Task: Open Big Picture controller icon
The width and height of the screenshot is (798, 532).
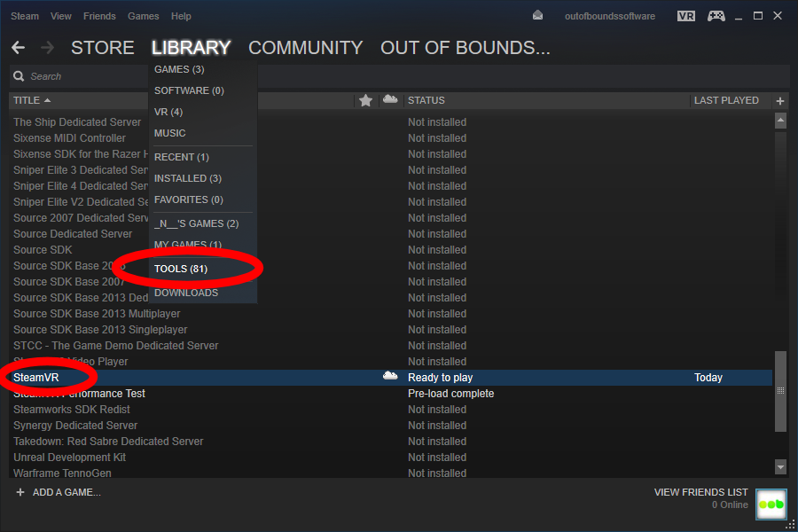Action: 715,16
